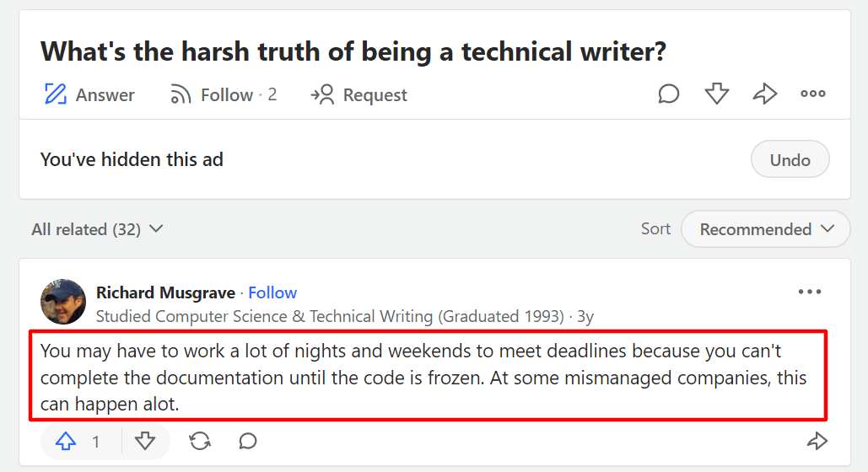
Task: Open Richard Musgrave's profile picture
Action: [63, 302]
